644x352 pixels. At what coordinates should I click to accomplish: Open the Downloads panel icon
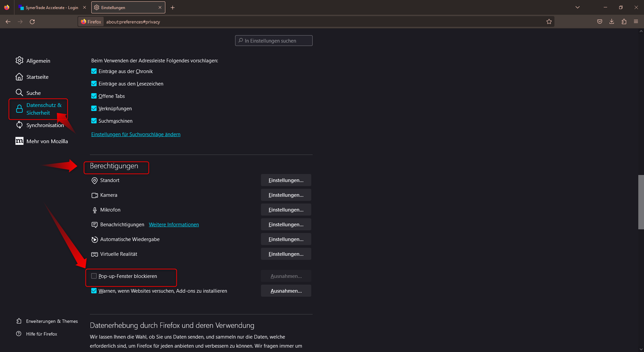(612, 22)
